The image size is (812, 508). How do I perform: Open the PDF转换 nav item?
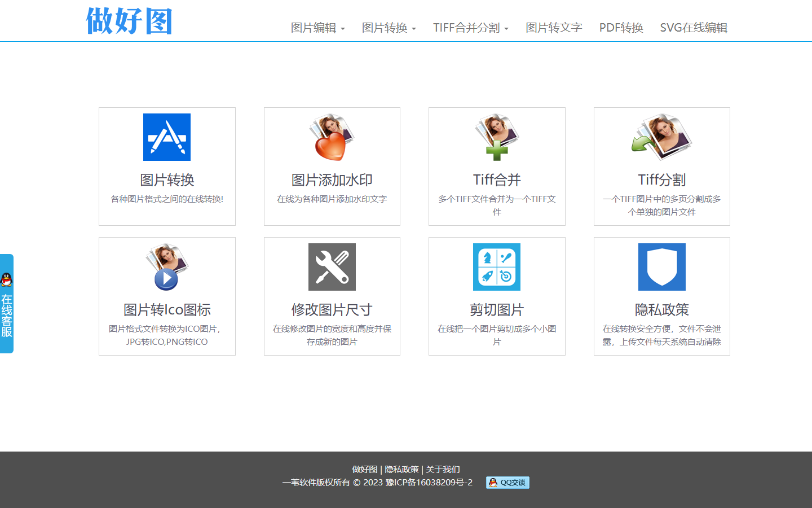[621, 28]
